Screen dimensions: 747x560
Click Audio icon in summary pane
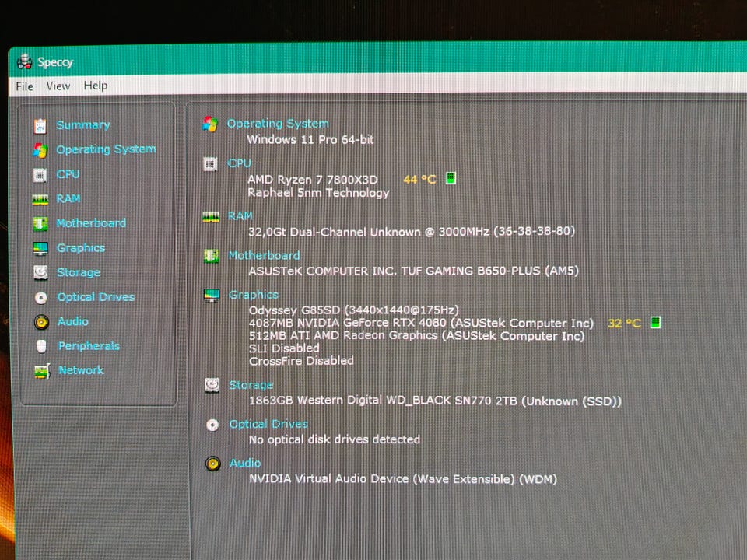[213, 464]
